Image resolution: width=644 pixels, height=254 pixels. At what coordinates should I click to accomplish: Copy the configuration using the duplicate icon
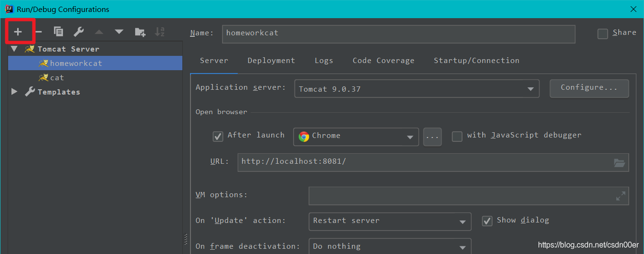click(x=59, y=32)
